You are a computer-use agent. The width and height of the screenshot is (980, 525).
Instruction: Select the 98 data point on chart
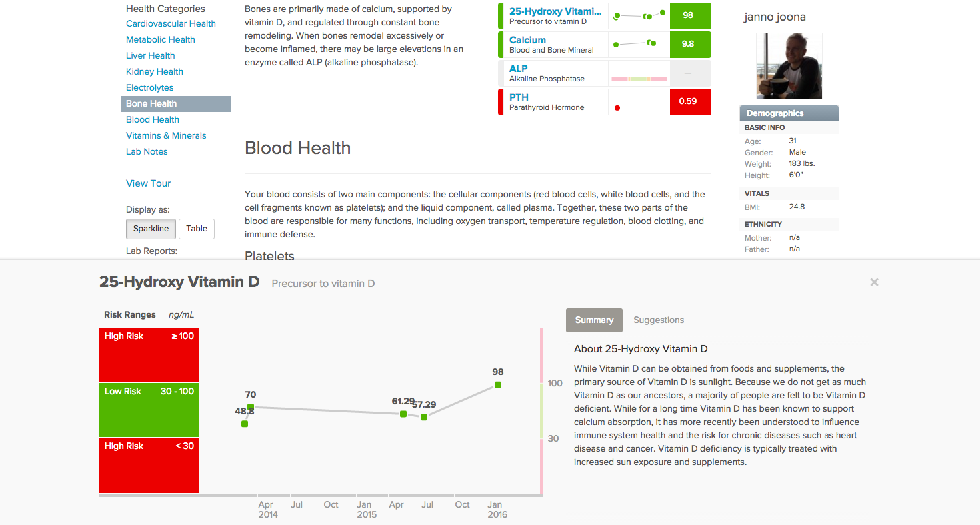pos(497,384)
